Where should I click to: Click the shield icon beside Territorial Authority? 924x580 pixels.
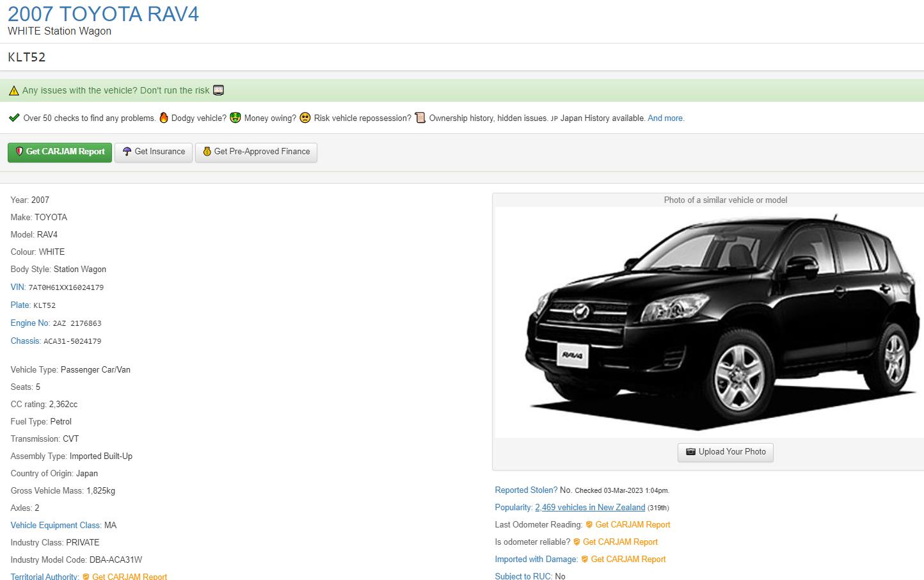(x=86, y=577)
